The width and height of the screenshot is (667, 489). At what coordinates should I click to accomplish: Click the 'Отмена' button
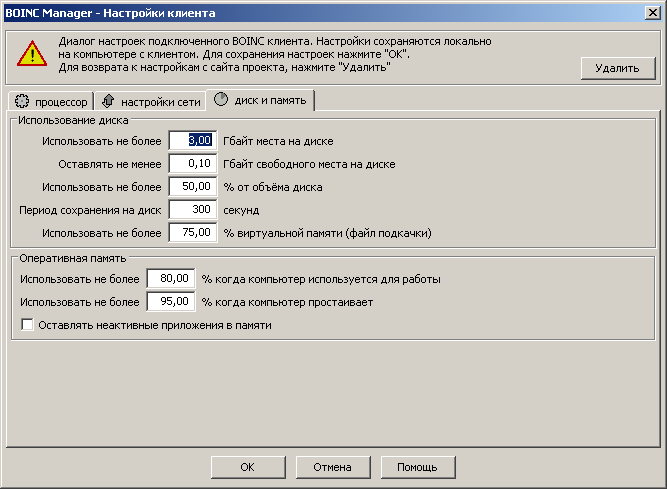coord(332,467)
